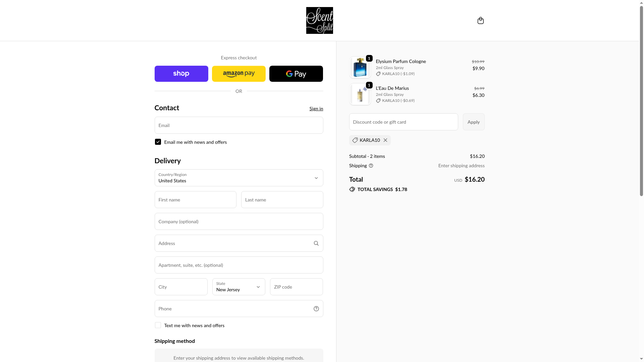Click Apply for the discount code
This screenshot has width=644, height=362.
coord(473,122)
